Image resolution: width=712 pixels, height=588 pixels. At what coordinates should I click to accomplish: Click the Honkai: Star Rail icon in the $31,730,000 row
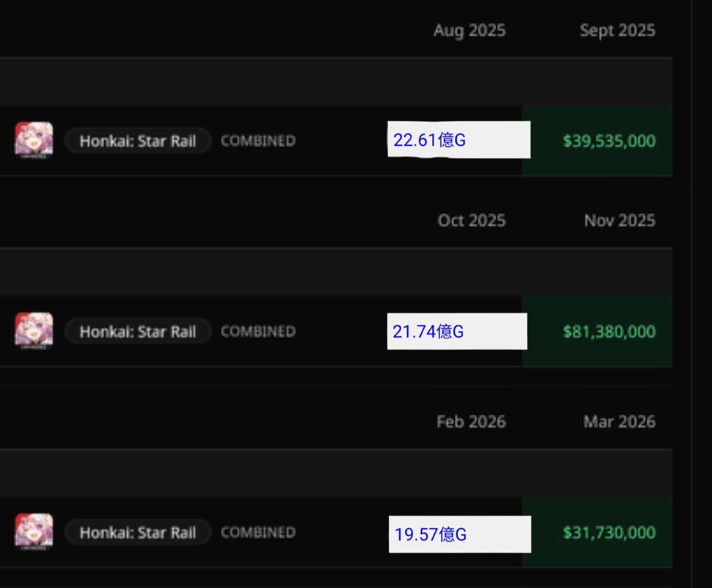coord(34,532)
